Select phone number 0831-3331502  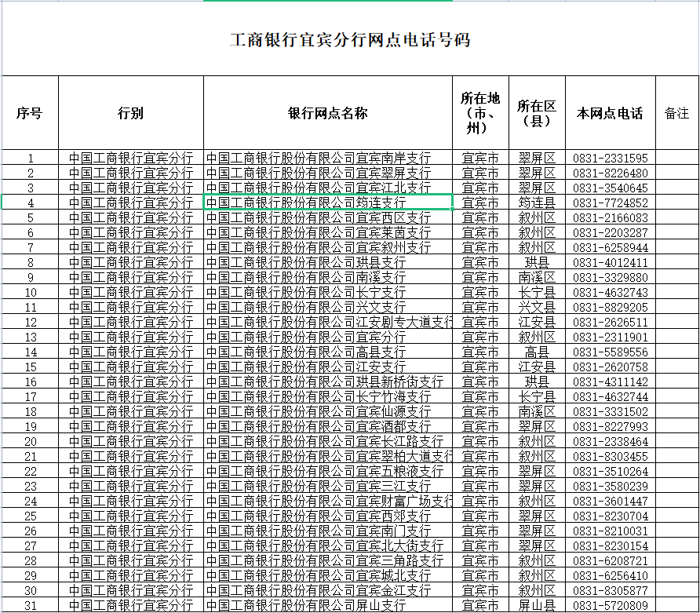[611, 411]
